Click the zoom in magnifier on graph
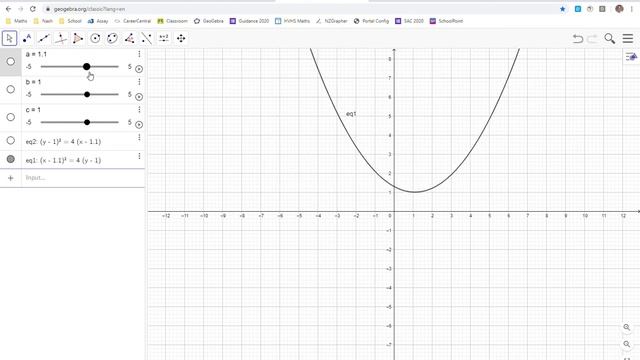This screenshot has width=640, height=360. click(627, 327)
